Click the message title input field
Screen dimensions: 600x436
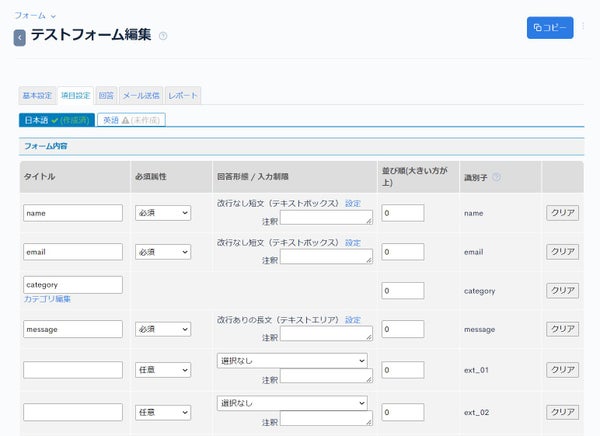click(x=73, y=329)
